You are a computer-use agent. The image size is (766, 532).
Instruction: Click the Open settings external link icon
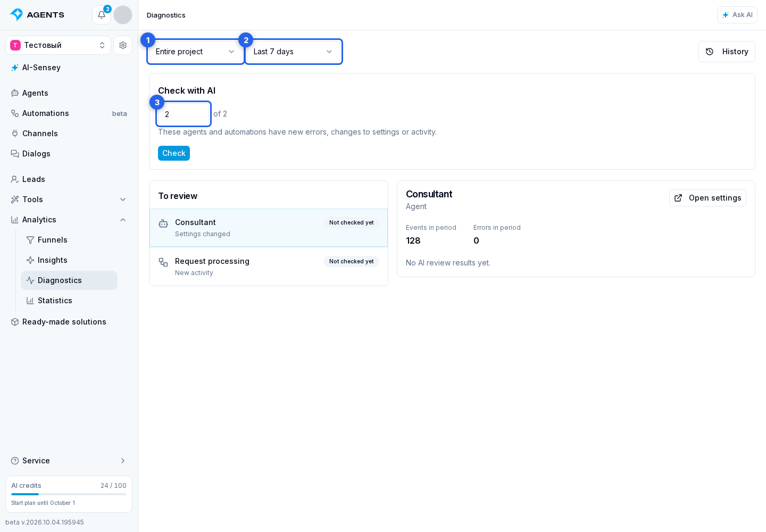tap(678, 198)
